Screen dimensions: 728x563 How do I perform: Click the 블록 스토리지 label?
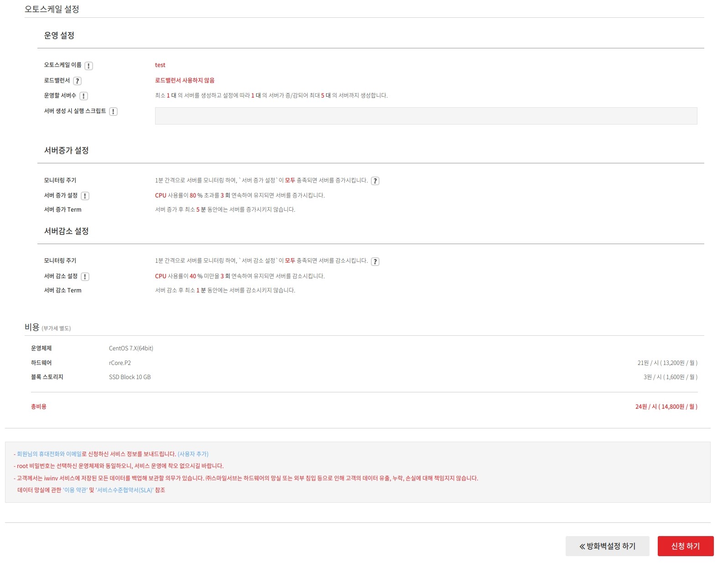click(x=47, y=377)
